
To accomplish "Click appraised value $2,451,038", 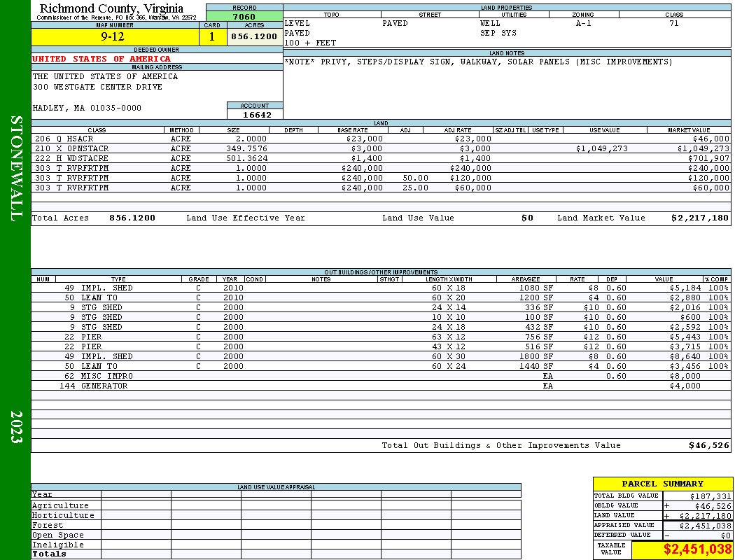I will tap(705, 526).
